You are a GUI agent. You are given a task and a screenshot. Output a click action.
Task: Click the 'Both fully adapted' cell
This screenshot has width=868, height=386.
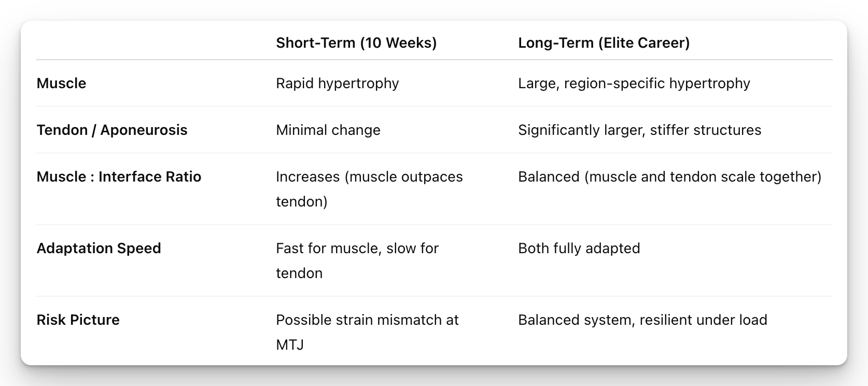(579, 248)
